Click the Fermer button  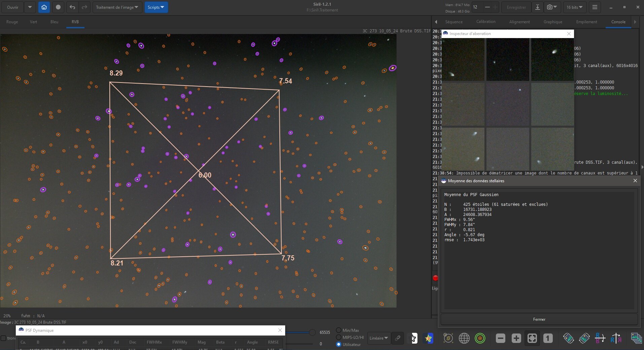(x=539, y=319)
